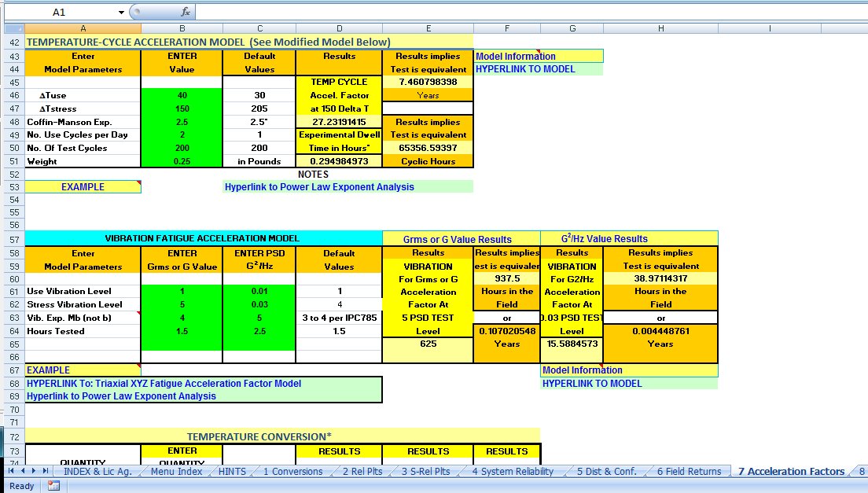Screen dimensions: 868x493
Task: Switch to INDEX & Lic Ag. sheet tab
Action: click(x=97, y=472)
